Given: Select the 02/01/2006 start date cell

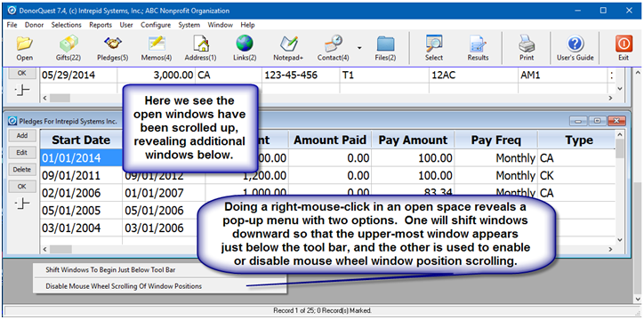Looking at the screenshot, I should 81,193.
